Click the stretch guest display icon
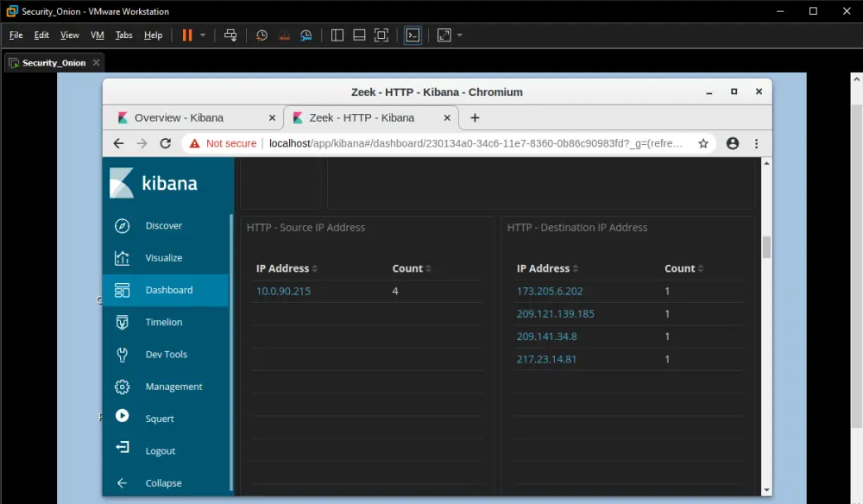This screenshot has width=863, height=504. point(444,35)
